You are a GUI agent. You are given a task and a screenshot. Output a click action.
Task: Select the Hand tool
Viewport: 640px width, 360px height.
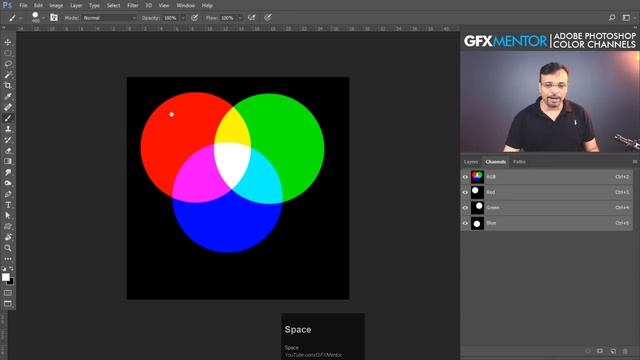[8, 237]
